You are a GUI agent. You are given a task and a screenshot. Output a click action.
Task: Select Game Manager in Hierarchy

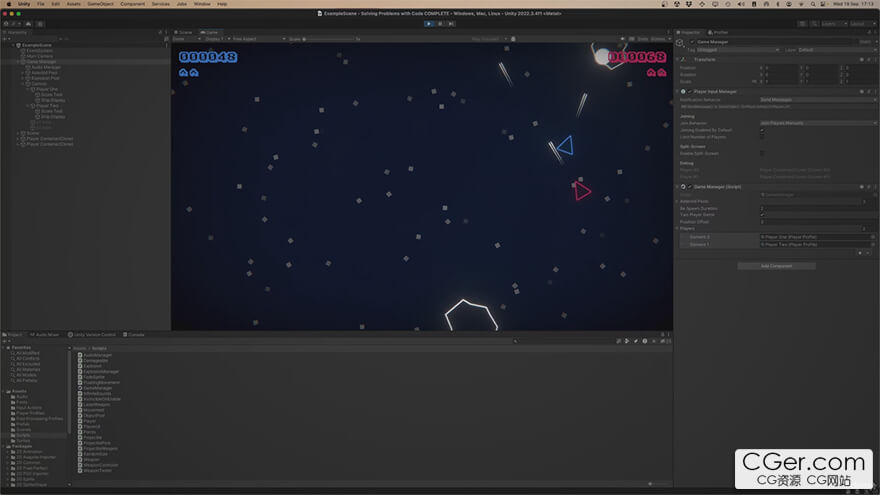point(41,62)
